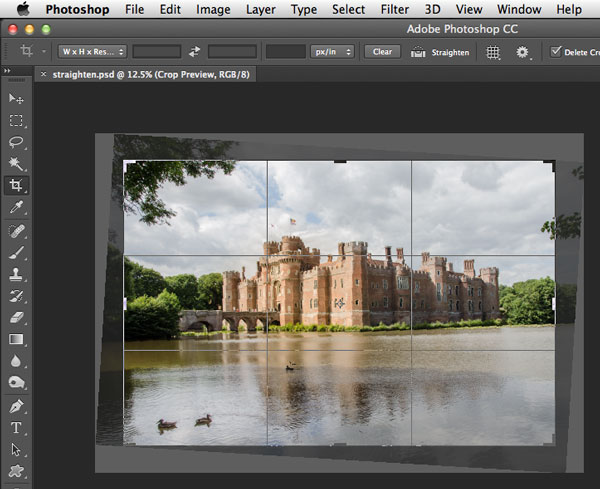Select the Brush tool
600x489 pixels.
16,252
